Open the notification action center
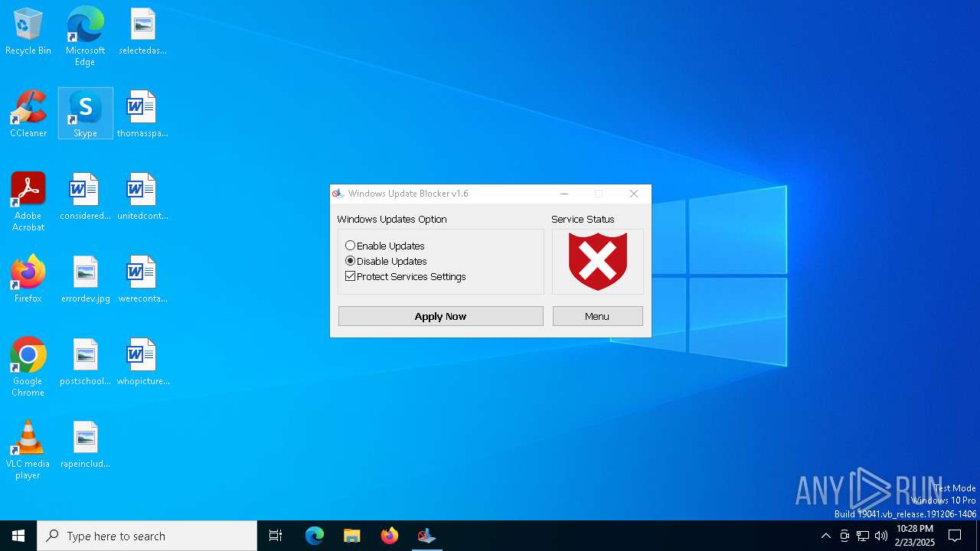This screenshot has width=980, height=551. click(x=955, y=536)
